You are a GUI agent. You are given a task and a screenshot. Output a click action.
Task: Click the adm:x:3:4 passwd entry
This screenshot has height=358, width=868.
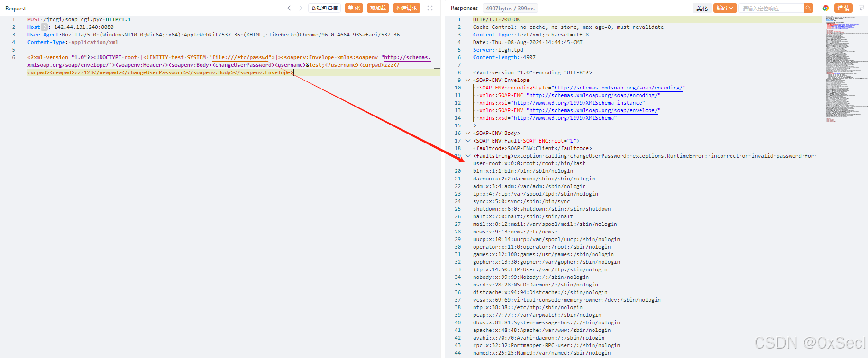529,186
